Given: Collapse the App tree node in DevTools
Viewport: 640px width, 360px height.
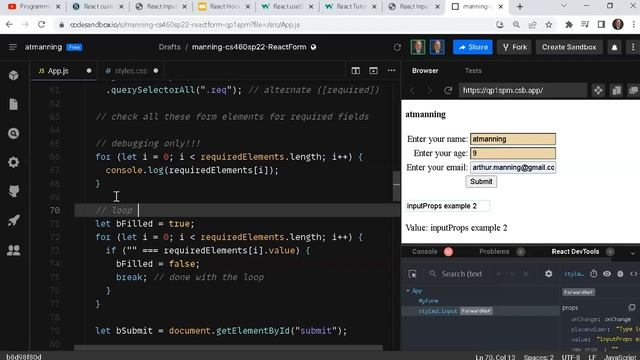Looking at the screenshot, I should coord(408,291).
